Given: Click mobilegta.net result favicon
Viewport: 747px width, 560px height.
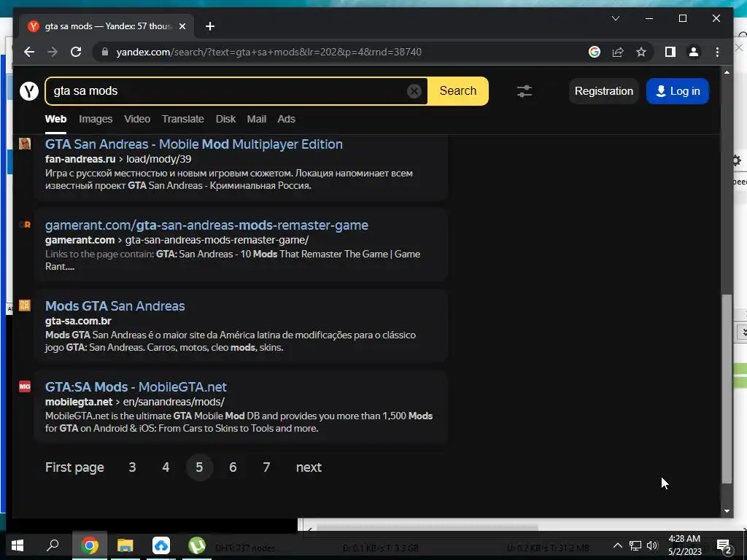Looking at the screenshot, I should pos(25,386).
